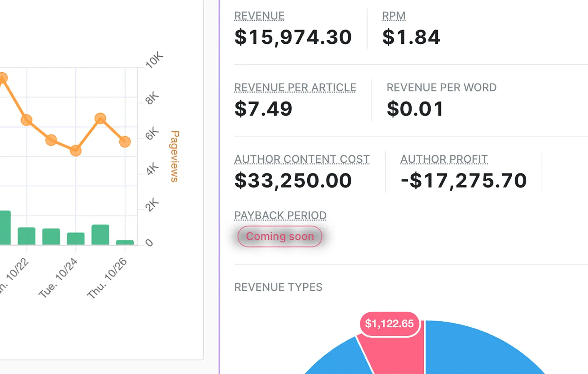
Task: Click the AUTHOR CONTENT COST label
Action: point(301,159)
